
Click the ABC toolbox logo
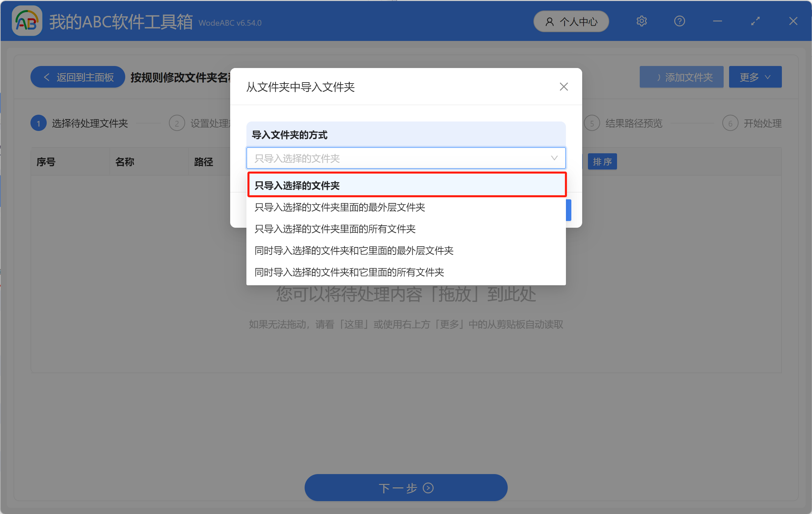(x=26, y=21)
